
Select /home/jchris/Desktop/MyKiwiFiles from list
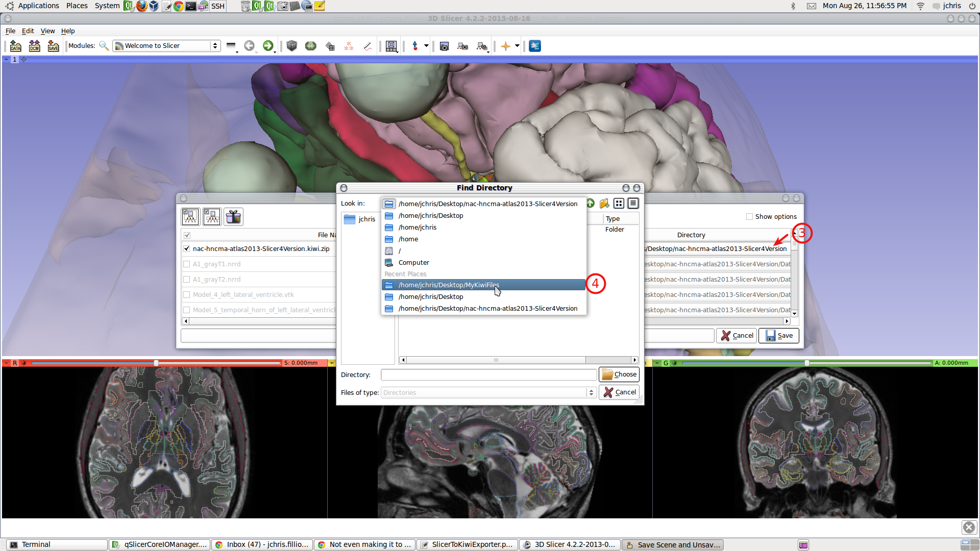pyautogui.click(x=449, y=285)
